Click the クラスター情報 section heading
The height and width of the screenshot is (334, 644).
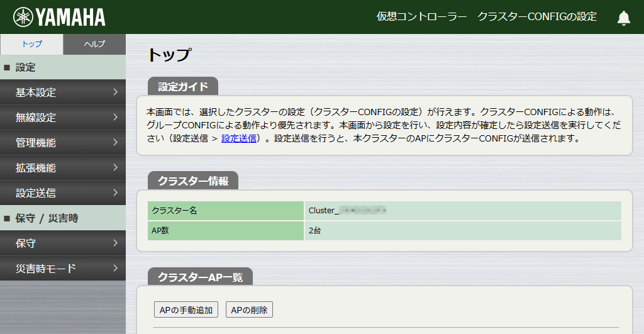pos(193,181)
